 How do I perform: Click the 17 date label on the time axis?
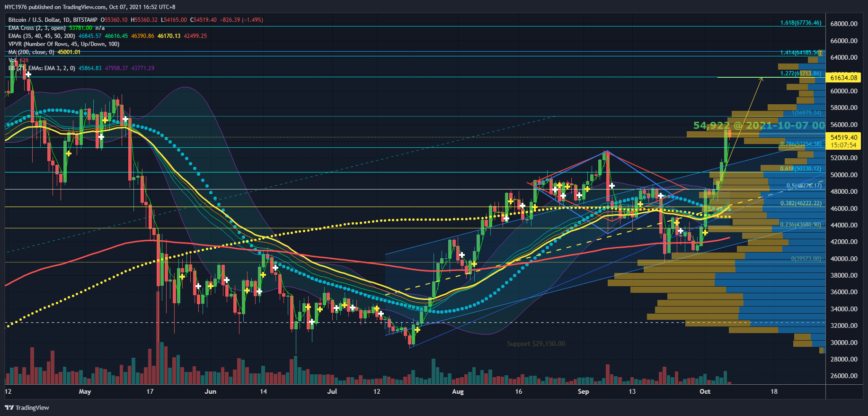pos(150,391)
